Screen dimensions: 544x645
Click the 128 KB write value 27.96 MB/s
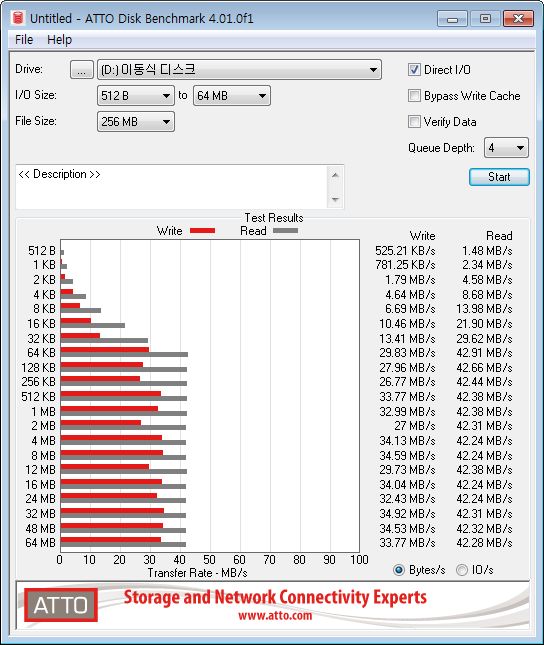407,368
